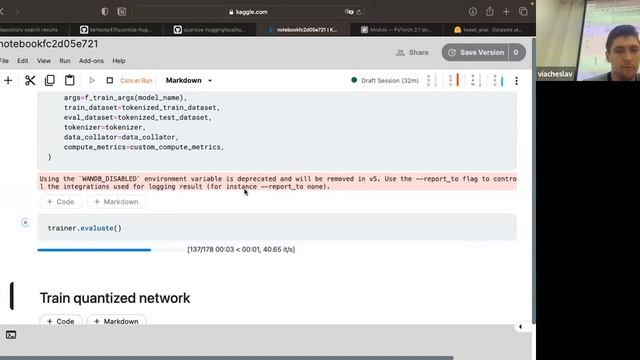Show the tab overview icon
Image resolution: width=640 pixels, height=360 pixels.
coord(523,12)
